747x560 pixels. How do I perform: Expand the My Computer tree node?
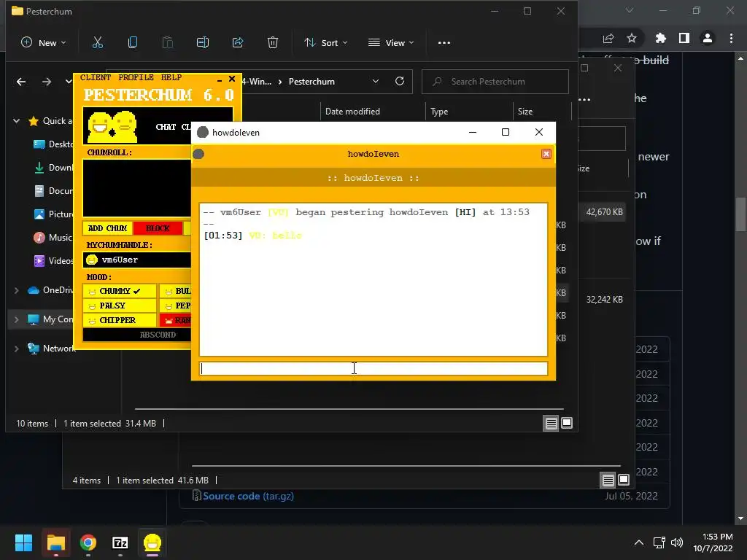17,319
